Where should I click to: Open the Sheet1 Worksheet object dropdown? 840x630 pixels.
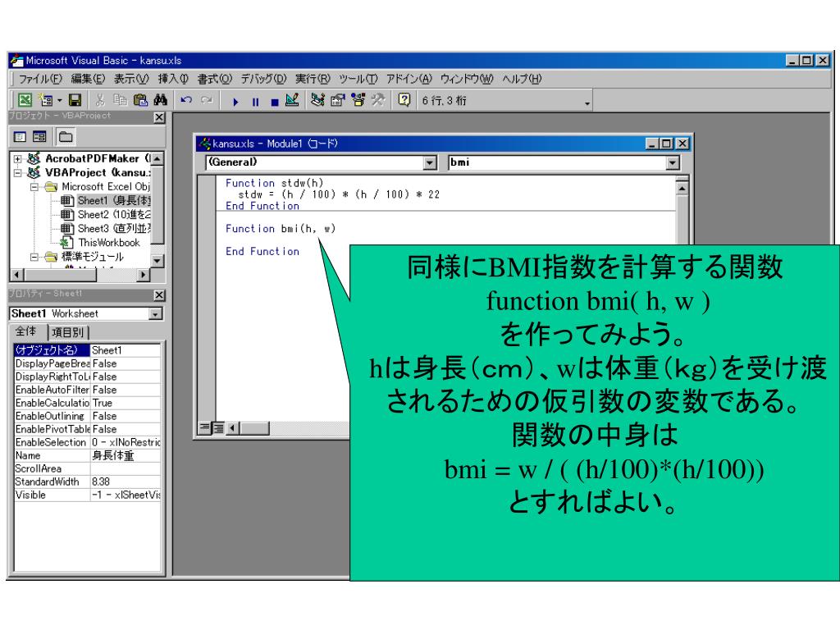[x=155, y=314]
